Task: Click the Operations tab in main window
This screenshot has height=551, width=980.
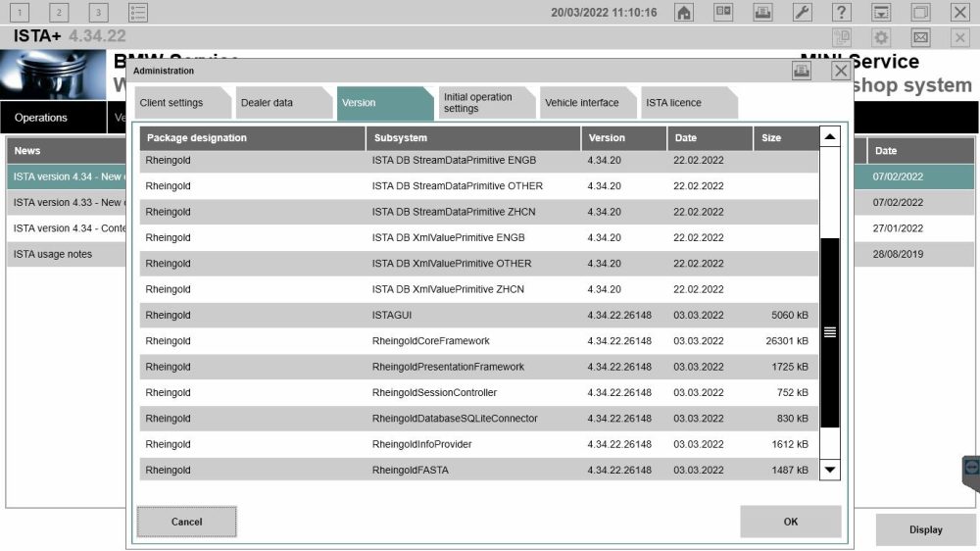Action: tap(54, 118)
